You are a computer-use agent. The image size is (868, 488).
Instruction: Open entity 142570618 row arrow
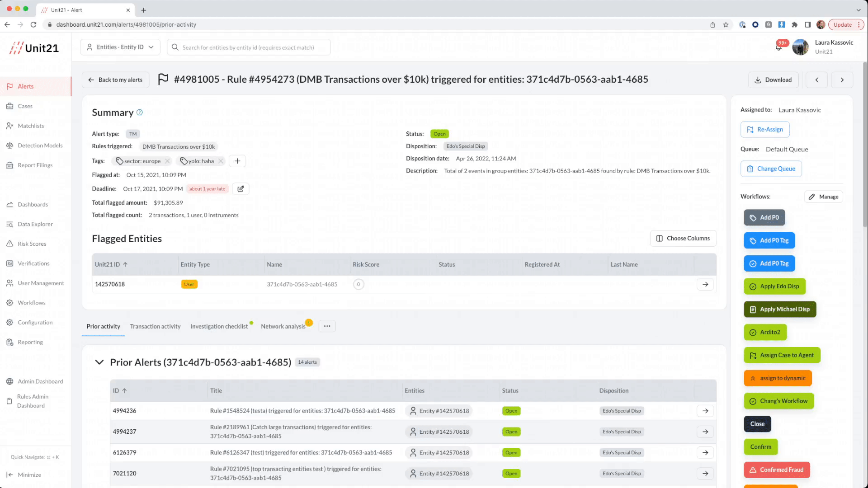coord(705,284)
